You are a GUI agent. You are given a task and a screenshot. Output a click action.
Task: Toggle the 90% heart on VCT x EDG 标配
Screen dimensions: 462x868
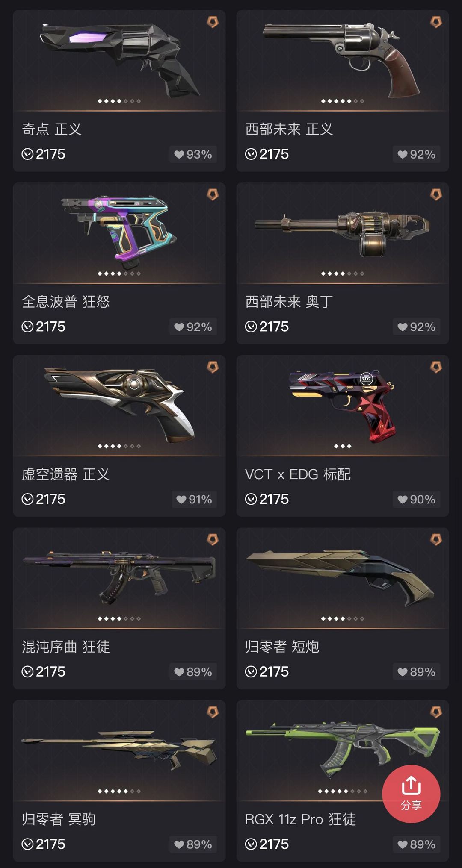point(416,499)
